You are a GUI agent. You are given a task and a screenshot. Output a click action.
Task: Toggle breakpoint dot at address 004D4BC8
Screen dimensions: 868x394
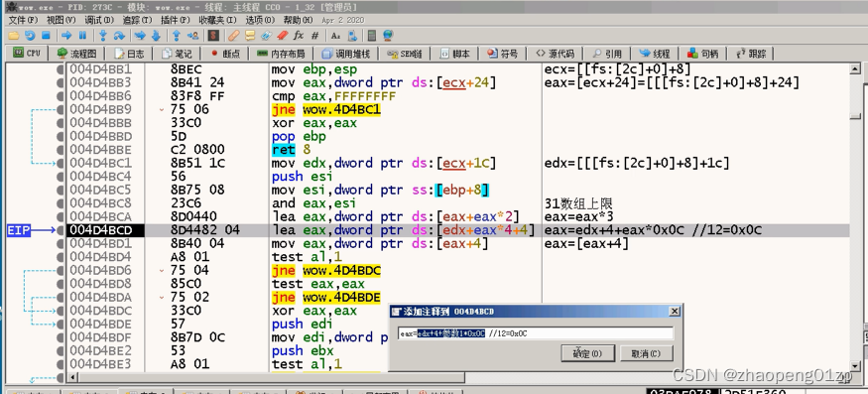click(x=60, y=202)
